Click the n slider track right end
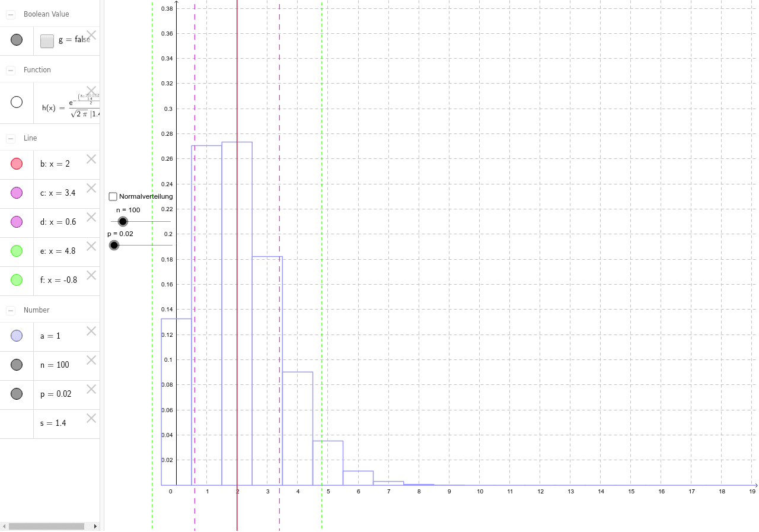Viewport: 759px width, 532px height. coord(170,221)
